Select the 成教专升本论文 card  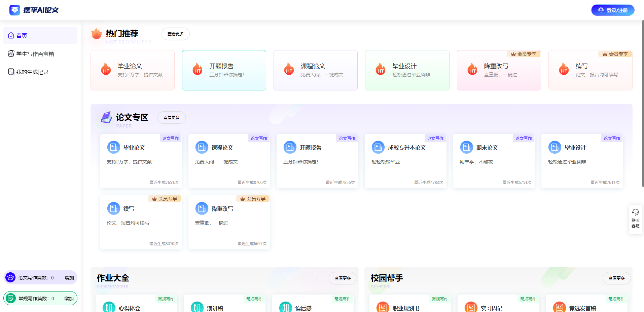405,161
